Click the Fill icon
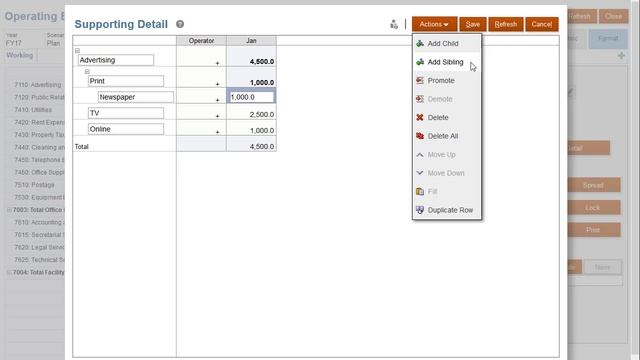This screenshot has width=640, height=360. [420, 191]
